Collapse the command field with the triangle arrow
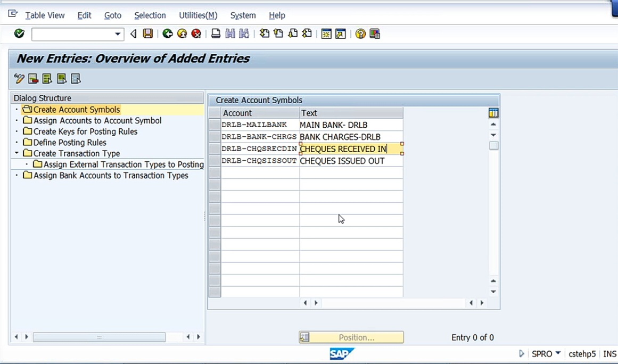The width and height of the screenshot is (618, 364). click(x=133, y=34)
